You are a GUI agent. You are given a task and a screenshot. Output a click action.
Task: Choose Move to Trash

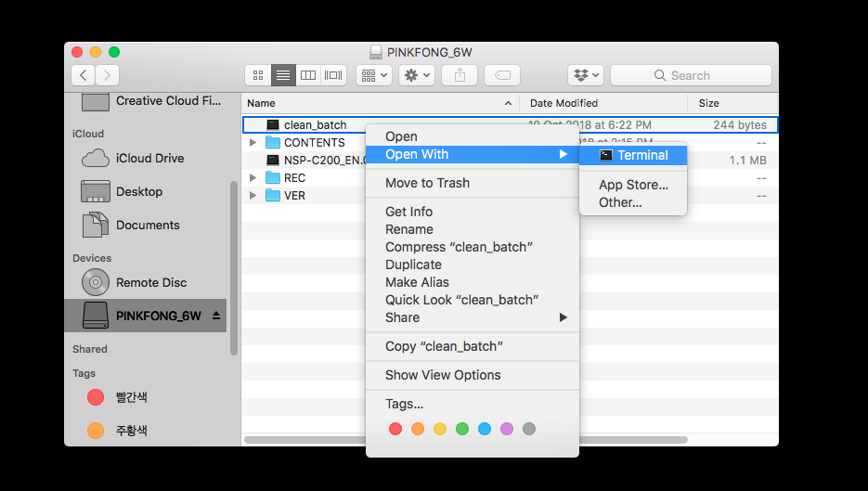473,183
